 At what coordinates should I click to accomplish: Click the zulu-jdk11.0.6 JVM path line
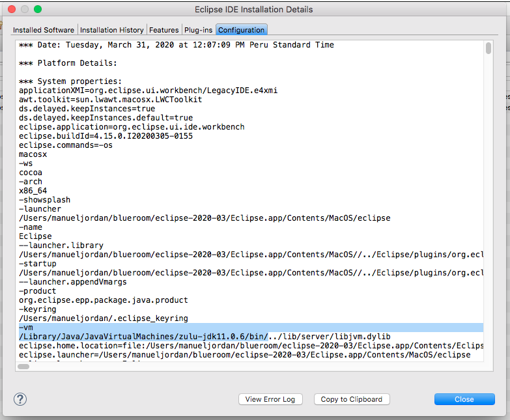205,337
